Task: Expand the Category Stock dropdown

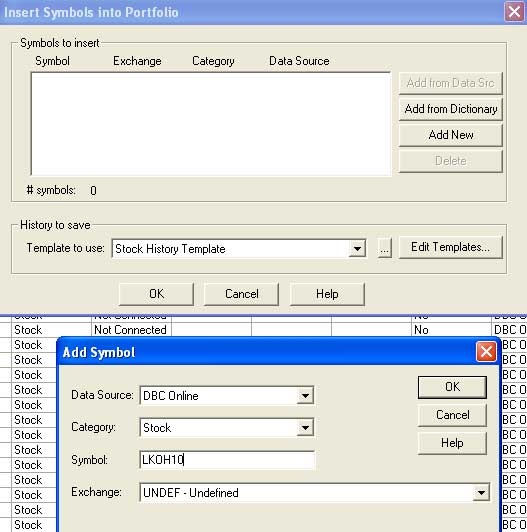Action: click(305, 428)
